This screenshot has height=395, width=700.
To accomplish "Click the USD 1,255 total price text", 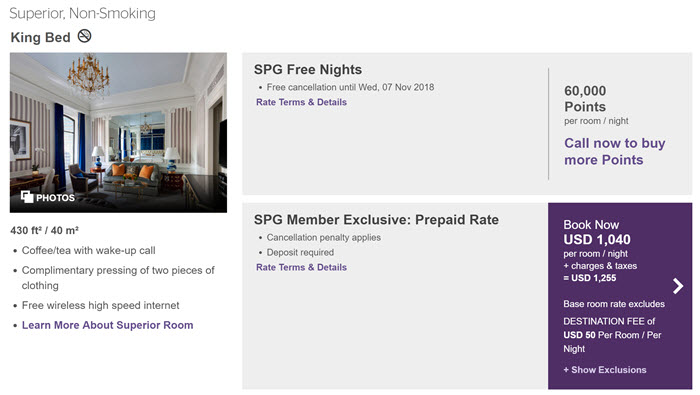I will 590,278.
